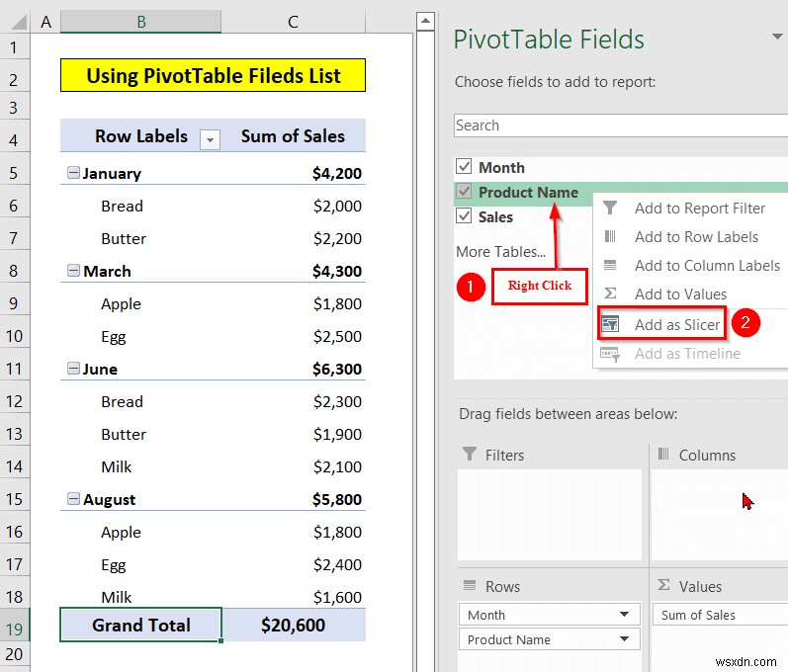Click the Add as Slicer icon
This screenshot has width=788, height=672.
(610, 324)
